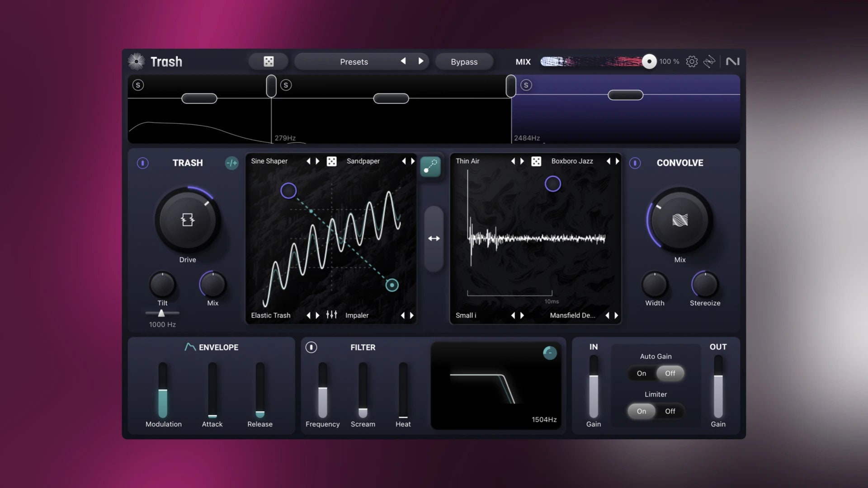Go to next Sine Shaper mode
Viewport: 868px width, 488px height.
coord(317,161)
